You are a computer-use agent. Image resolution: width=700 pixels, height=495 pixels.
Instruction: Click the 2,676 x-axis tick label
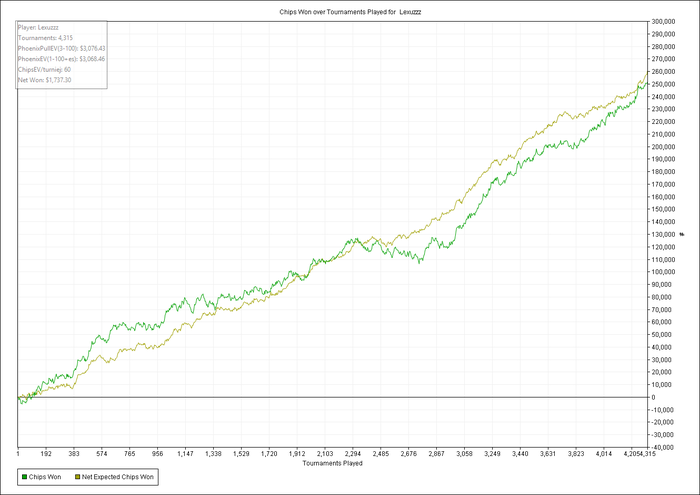[x=408, y=454]
